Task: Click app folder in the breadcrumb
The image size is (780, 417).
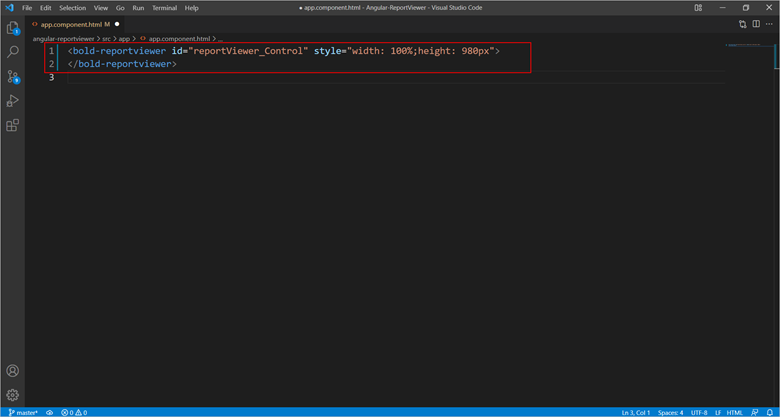Action: (x=124, y=38)
